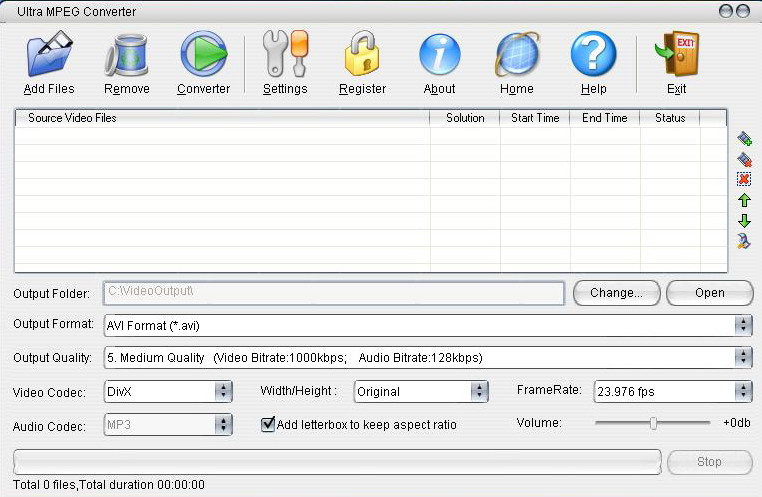Click the Exit door icon
Image resolution: width=762 pixels, height=497 pixels.
[677, 54]
